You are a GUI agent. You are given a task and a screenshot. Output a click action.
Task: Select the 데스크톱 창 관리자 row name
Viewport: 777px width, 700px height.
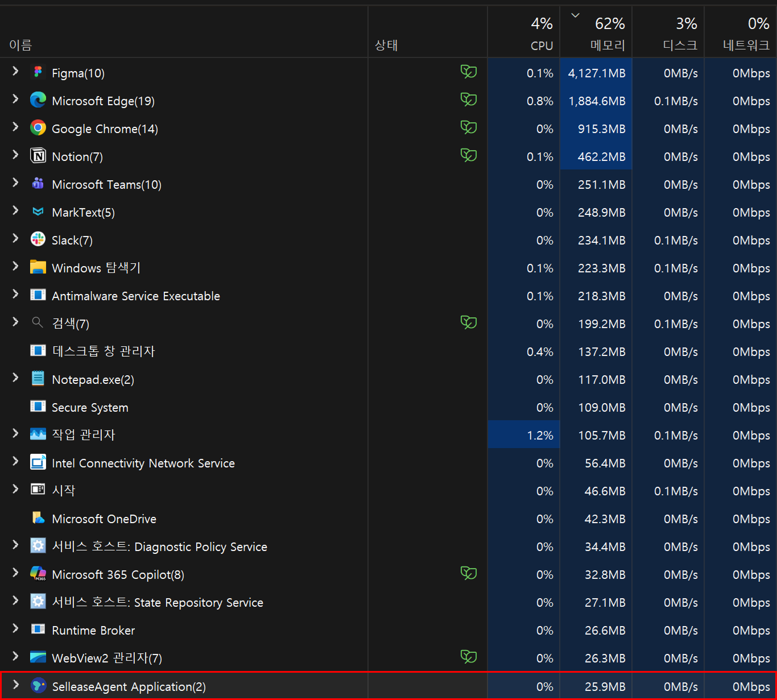point(104,351)
